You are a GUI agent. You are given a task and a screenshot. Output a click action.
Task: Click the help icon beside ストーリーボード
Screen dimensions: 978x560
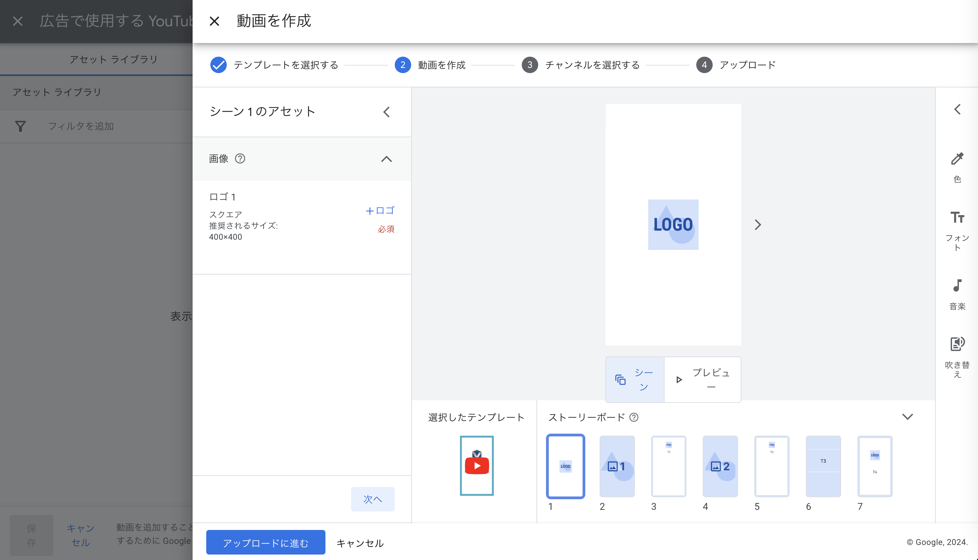coord(634,417)
